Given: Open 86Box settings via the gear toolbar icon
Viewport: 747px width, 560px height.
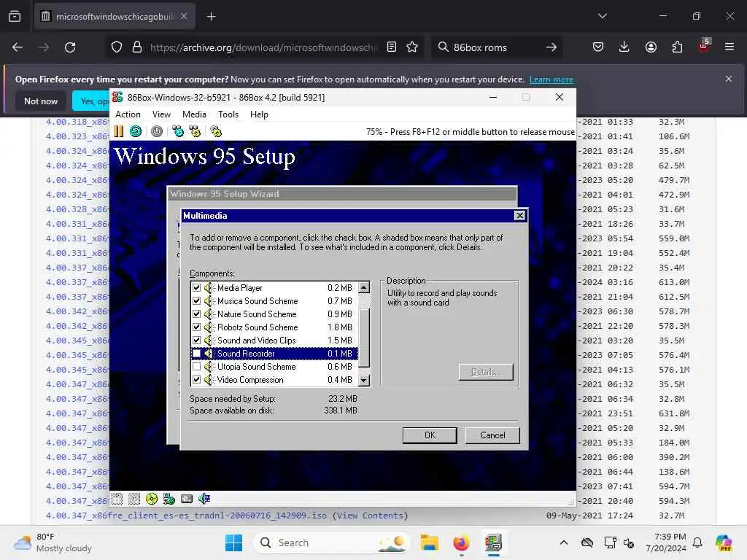Looking at the screenshot, I should click(216, 131).
